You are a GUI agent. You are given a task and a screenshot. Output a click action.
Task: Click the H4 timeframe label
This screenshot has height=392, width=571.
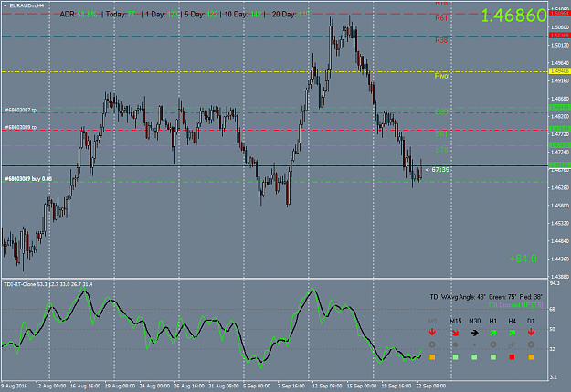(512, 321)
